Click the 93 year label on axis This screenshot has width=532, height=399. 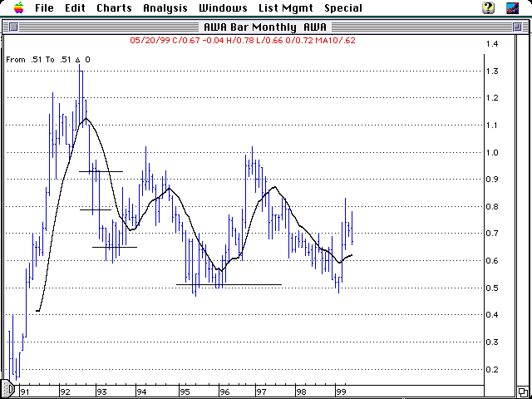click(101, 392)
